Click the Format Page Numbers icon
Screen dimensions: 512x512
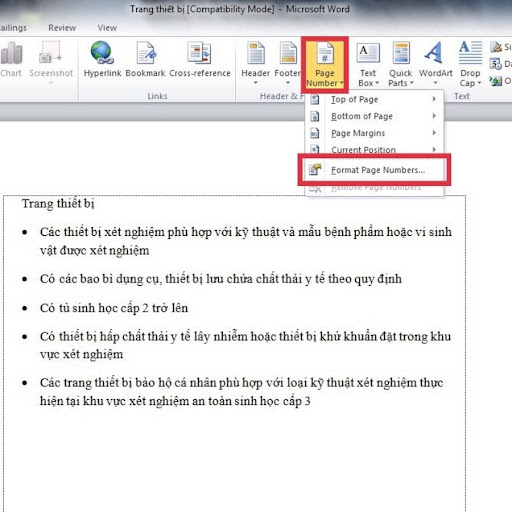(x=315, y=170)
